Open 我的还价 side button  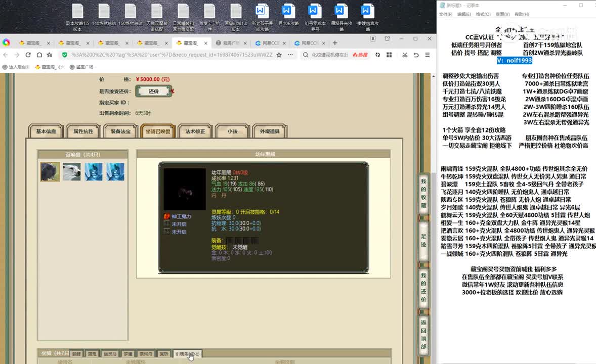tap(423, 287)
